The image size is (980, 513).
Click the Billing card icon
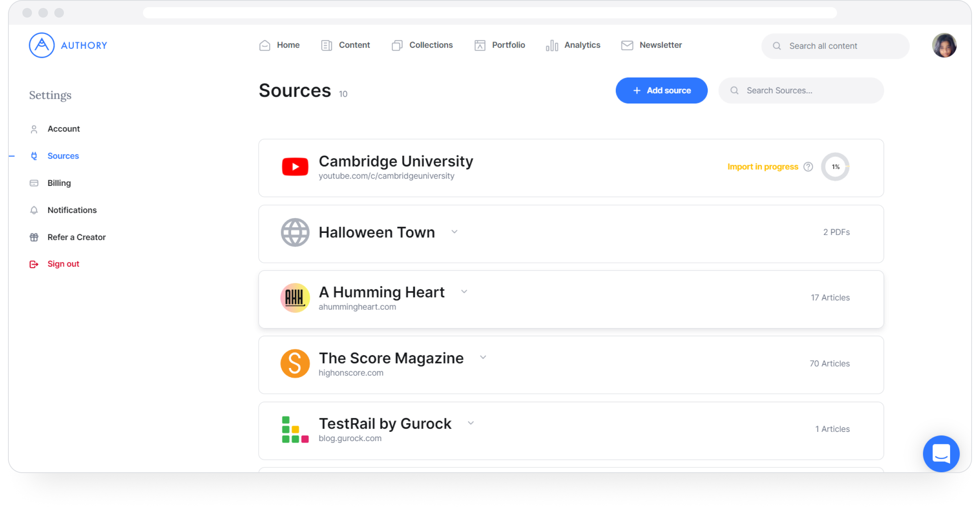tap(34, 183)
